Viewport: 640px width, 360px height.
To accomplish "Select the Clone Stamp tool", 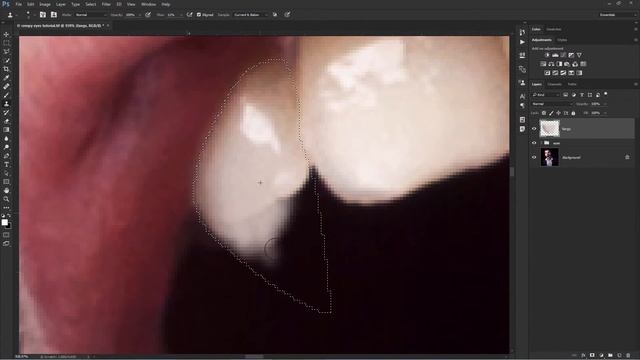I will 6,104.
